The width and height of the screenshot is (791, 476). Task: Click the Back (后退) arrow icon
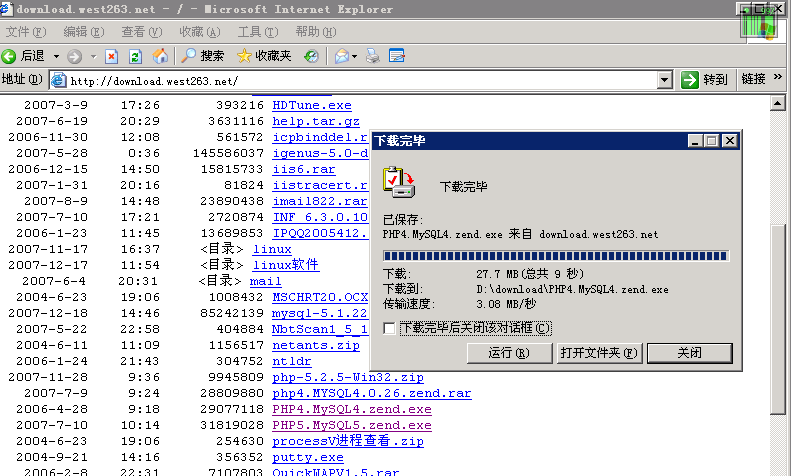9,56
